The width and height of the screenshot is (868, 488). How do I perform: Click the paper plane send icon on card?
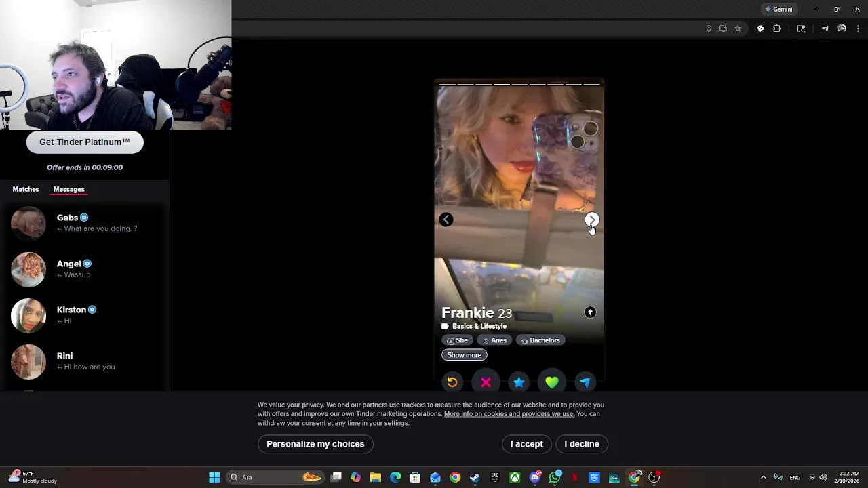pyautogui.click(x=585, y=382)
